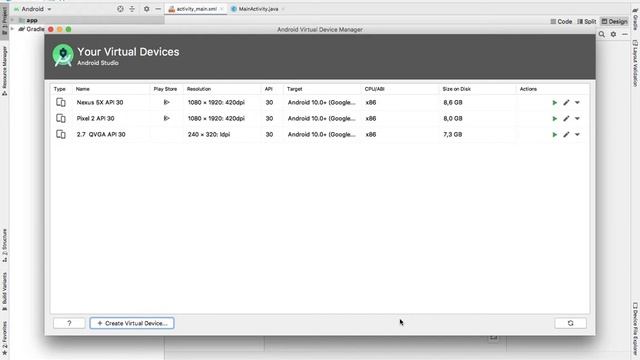Launch the 2.7 QVGA API 30 emulator
This screenshot has height=360, width=640.
tap(554, 134)
